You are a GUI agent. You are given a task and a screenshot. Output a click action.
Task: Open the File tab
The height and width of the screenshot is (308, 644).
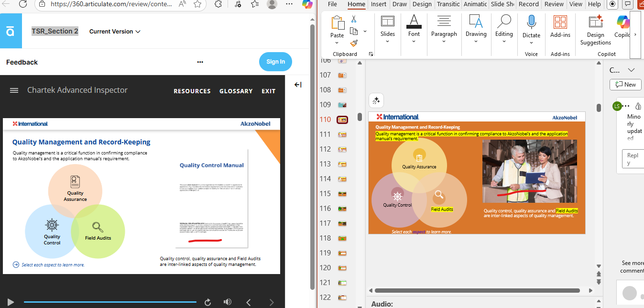click(332, 4)
